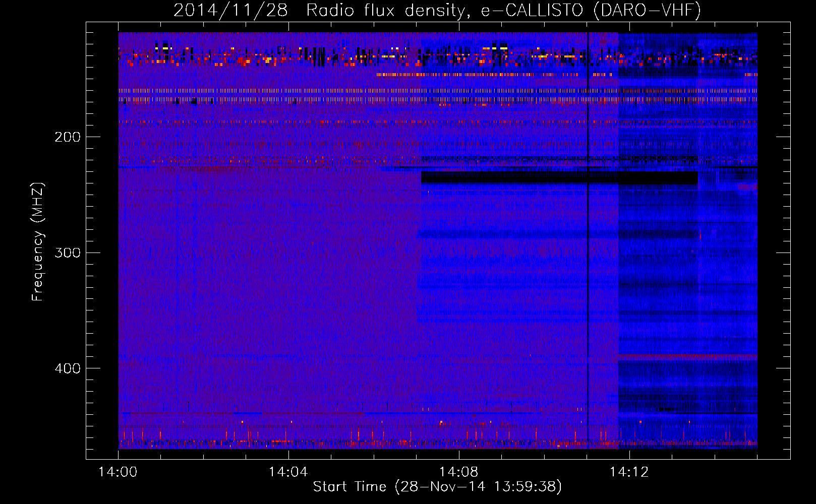Viewport: 816px width, 504px height.
Task: Click the '200' frequency axis label
Action: click(x=68, y=137)
